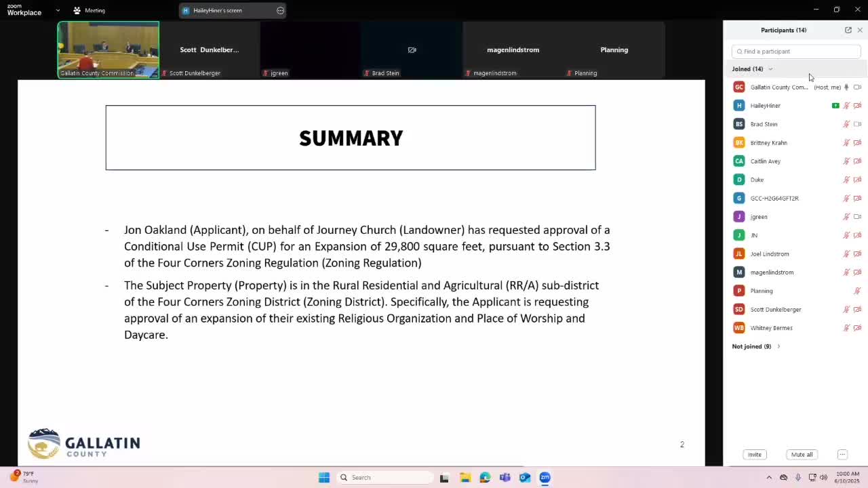Select Brad Stein video tile
This screenshot has width=868, height=488.
pyautogui.click(x=412, y=49)
